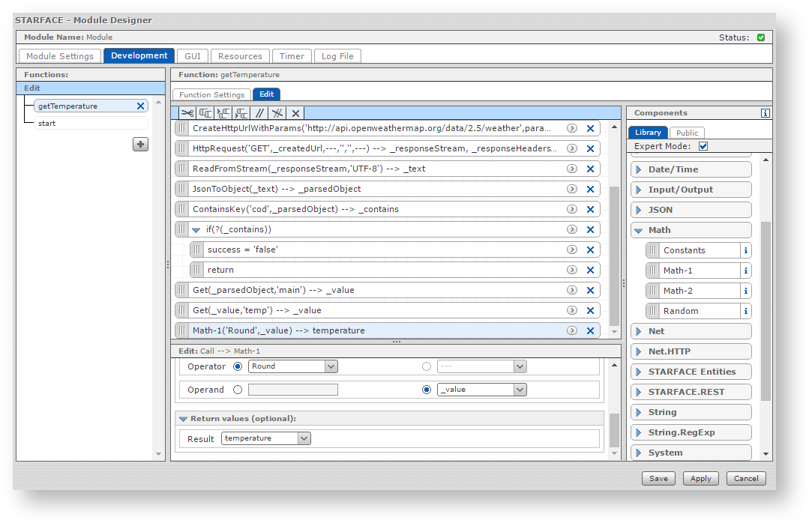The width and height of the screenshot is (812, 526).
Task: Click the Save button
Action: 658,478
